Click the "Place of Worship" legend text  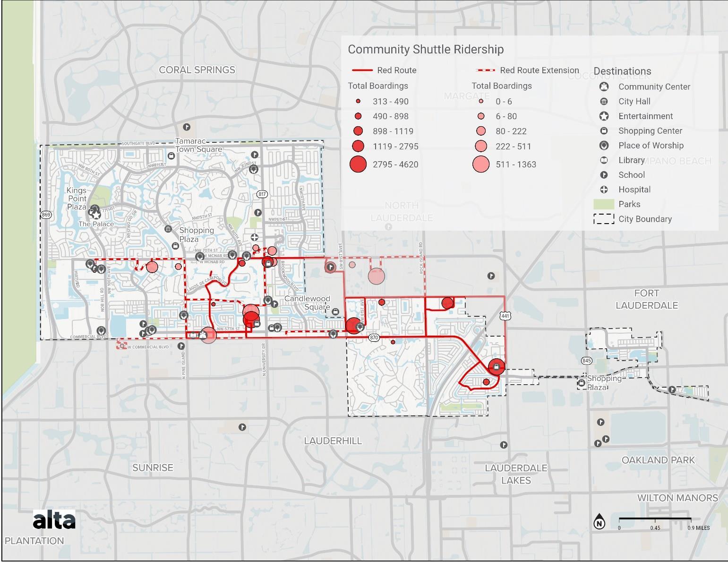pos(651,146)
